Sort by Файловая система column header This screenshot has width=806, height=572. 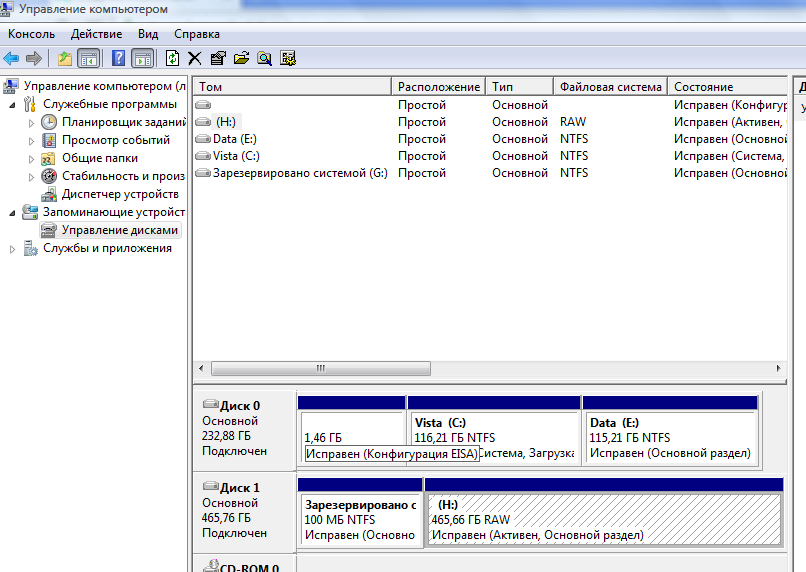pyautogui.click(x=610, y=87)
